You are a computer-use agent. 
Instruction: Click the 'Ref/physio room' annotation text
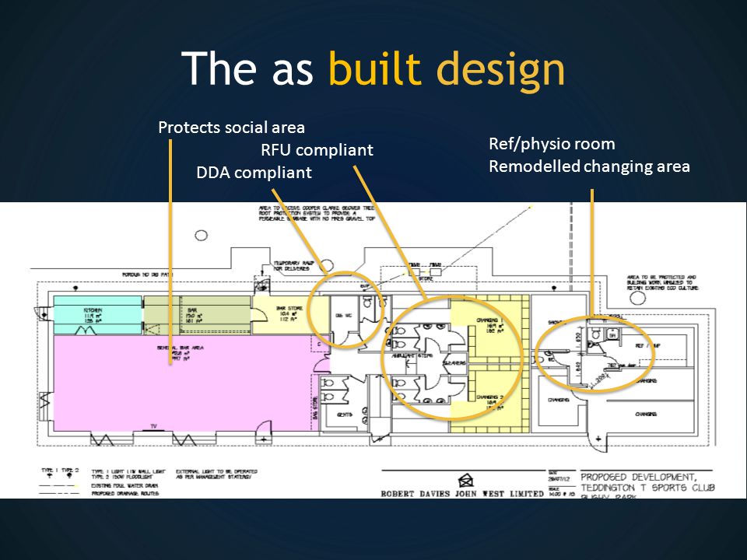[x=552, y=144]
